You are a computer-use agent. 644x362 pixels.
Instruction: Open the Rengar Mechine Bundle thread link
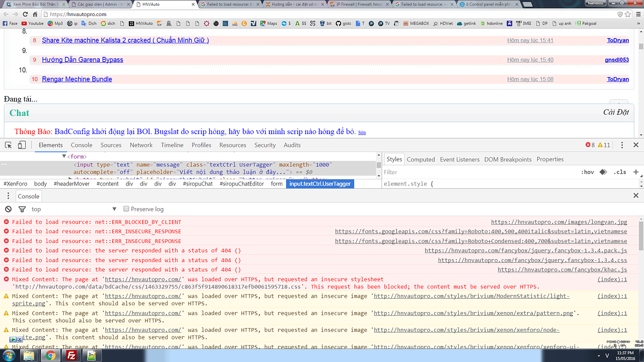[x=77, y=79]
